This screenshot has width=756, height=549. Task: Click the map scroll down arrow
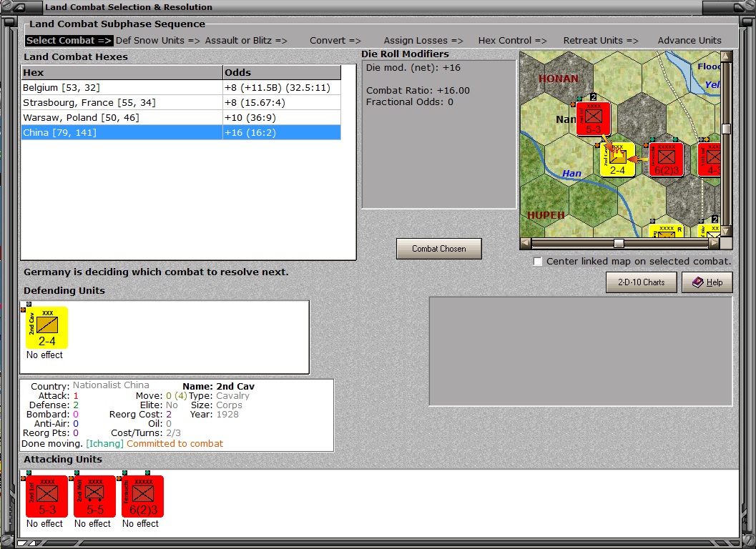click(726, 232)
